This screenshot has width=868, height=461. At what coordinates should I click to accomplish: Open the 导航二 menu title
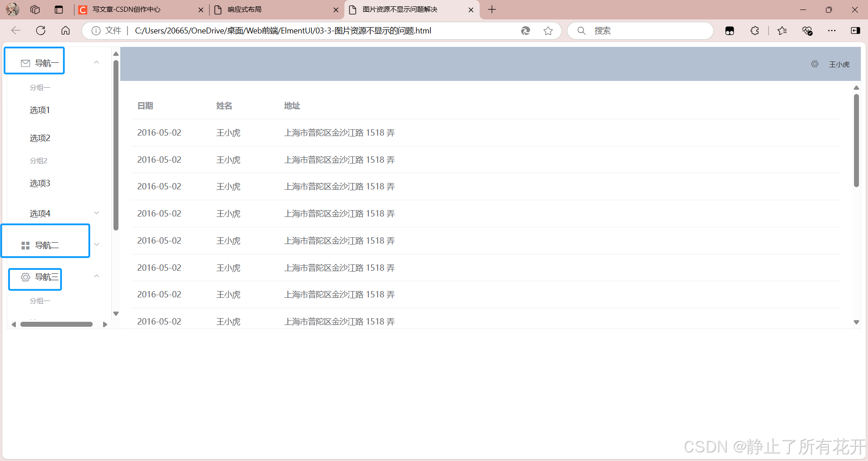click(x=47, y=245)
